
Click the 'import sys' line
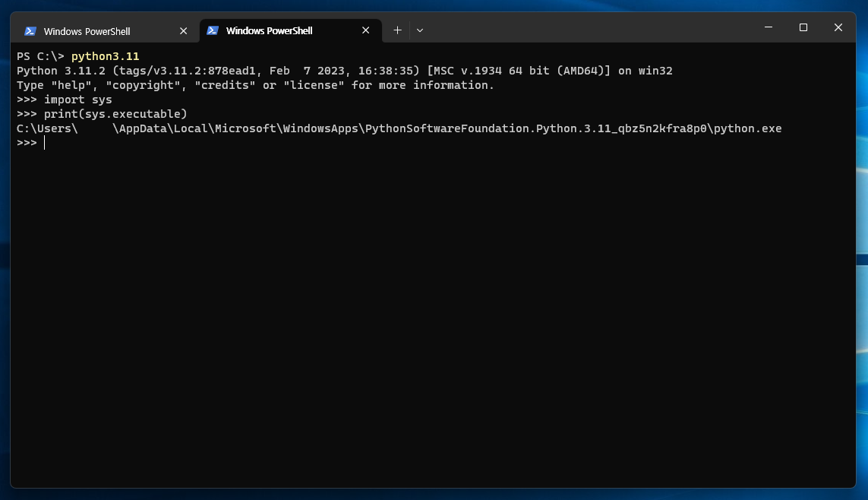pyautogui.click(x=65, y=99)
